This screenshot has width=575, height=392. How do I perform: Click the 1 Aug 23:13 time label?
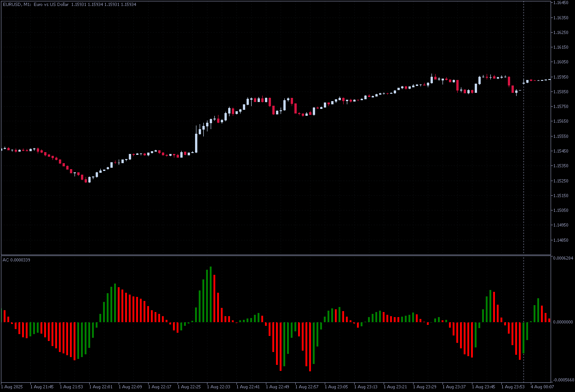366,387
